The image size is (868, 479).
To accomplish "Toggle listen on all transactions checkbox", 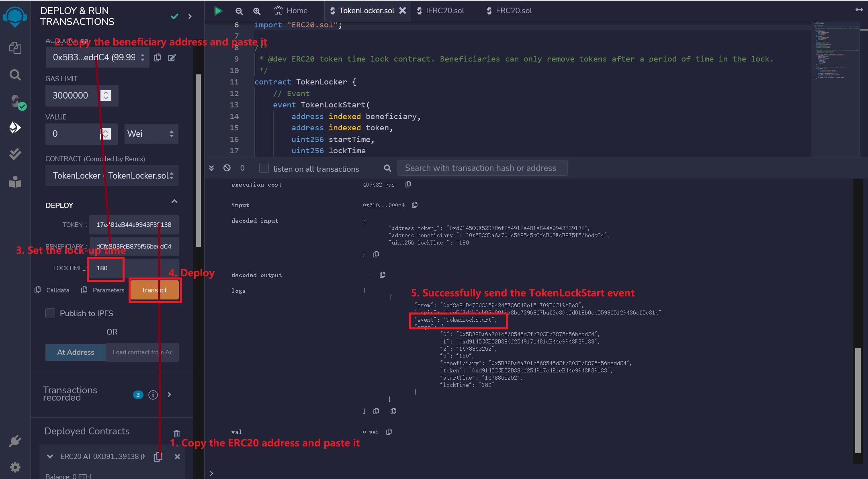I will click(264, 168).
